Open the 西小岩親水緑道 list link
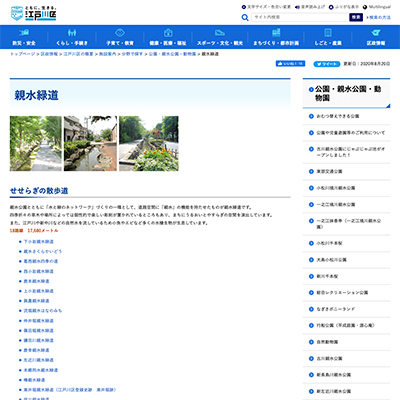 click(39, 271)
